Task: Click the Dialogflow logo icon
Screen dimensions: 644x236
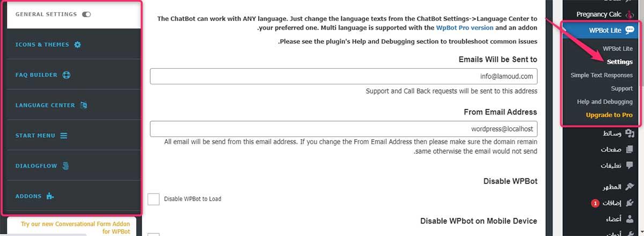Action: tap(65, 166)
